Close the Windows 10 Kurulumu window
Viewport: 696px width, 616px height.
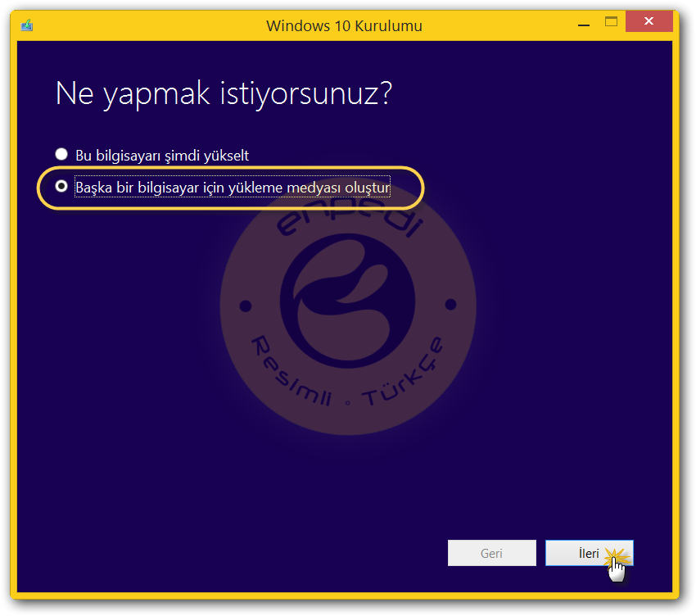(649, 21)
